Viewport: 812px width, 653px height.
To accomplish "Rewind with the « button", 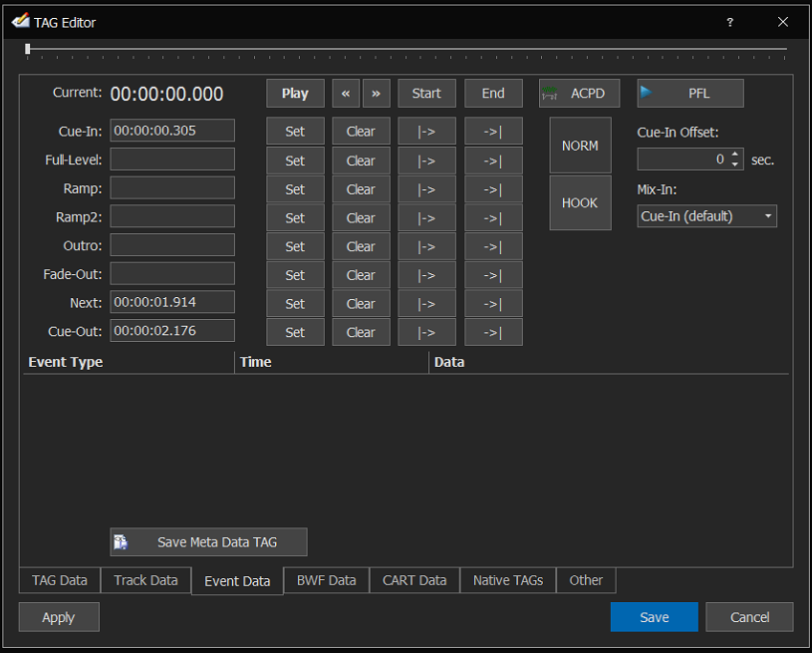I will tap(346, 94).
